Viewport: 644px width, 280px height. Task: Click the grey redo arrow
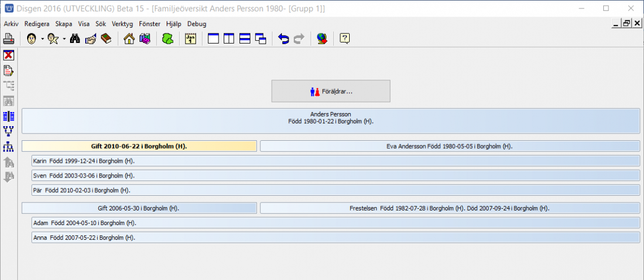pos(299,39)
